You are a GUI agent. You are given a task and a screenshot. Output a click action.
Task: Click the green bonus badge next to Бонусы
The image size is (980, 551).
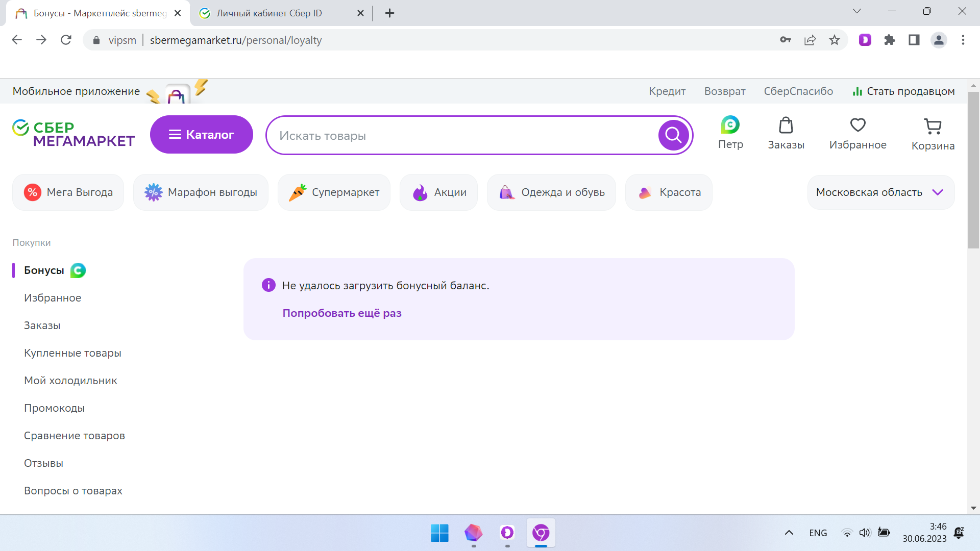[78, 270]
